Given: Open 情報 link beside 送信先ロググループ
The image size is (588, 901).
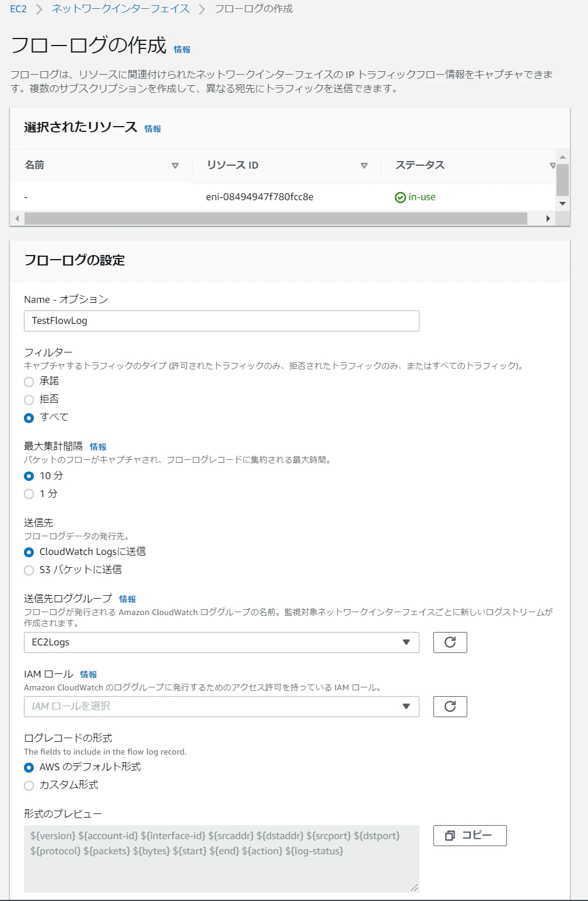Looking at the screenshot, I should [127, 599].
